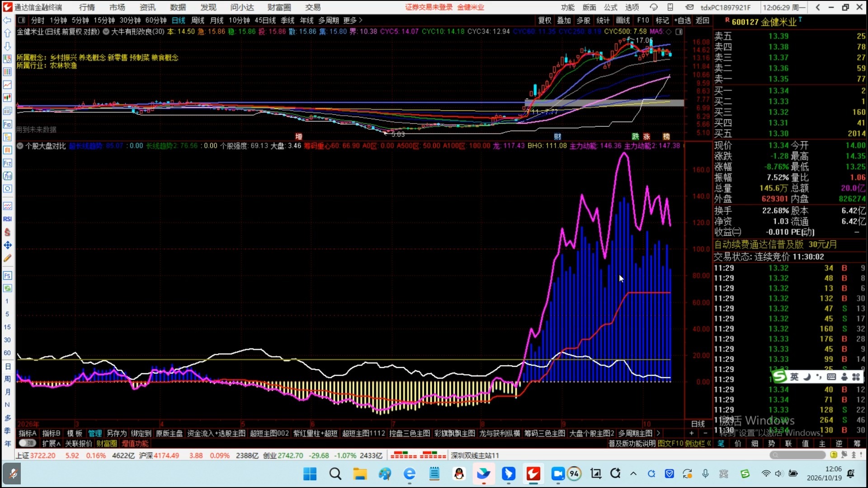Select 超短主图002 indicator template
The image size is (868, 488).
click(269, 433)
